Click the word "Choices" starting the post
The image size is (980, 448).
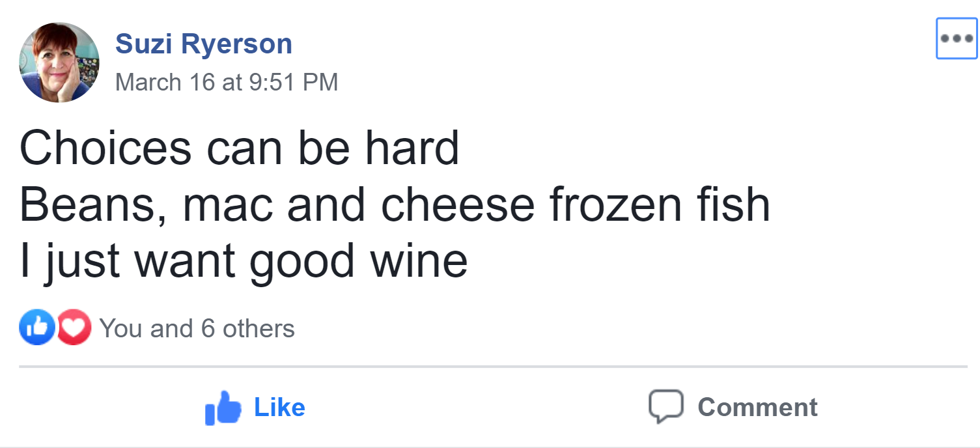[x=105, y=148]
